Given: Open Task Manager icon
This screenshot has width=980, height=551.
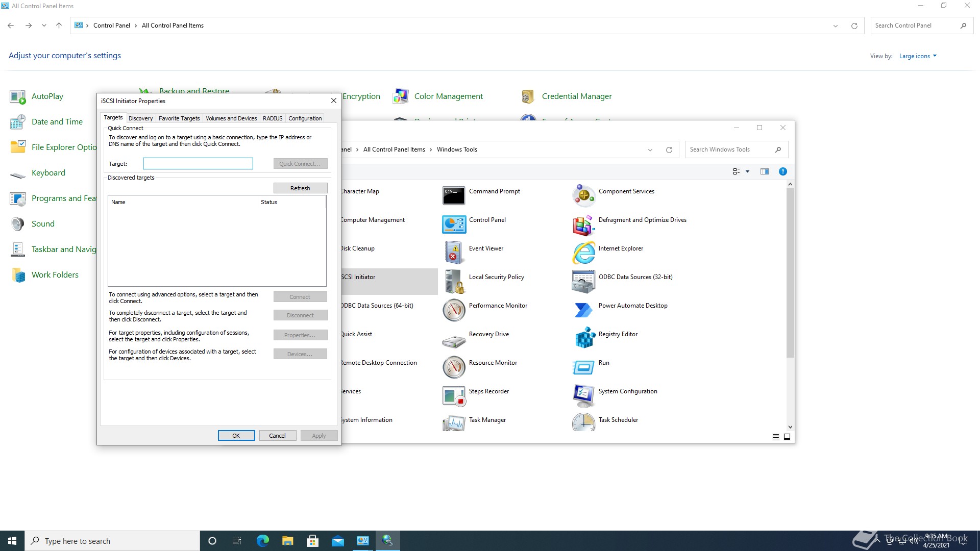Looking at the screenshot, I should click(x=453, y=423).
